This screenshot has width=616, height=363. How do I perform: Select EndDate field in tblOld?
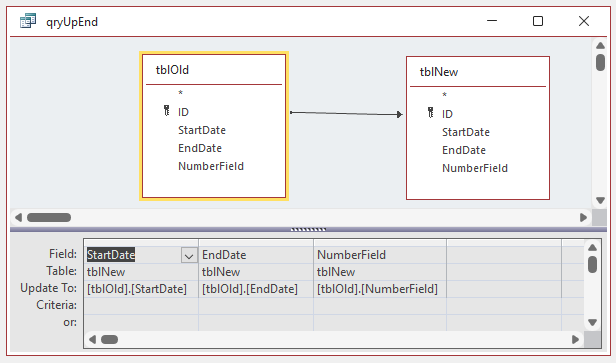pos(200,148)
